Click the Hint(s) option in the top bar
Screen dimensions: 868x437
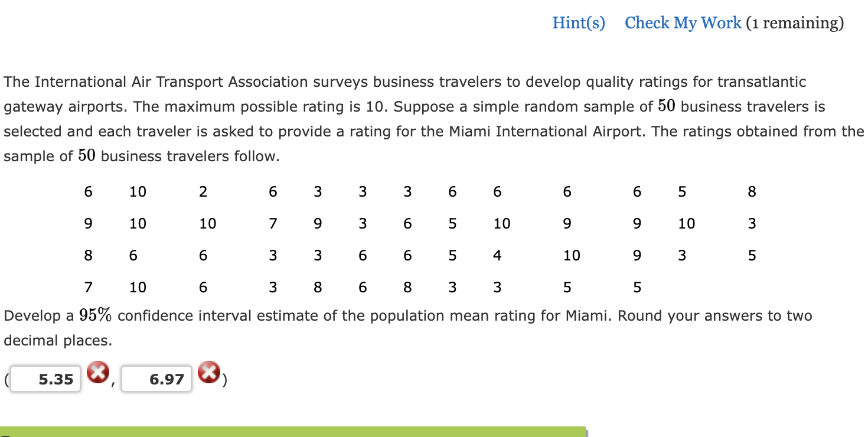(x=578, y=22)
